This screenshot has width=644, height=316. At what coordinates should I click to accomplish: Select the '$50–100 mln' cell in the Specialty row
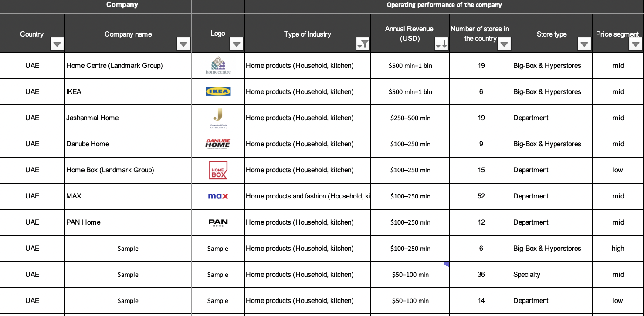(x=410, y=275)
